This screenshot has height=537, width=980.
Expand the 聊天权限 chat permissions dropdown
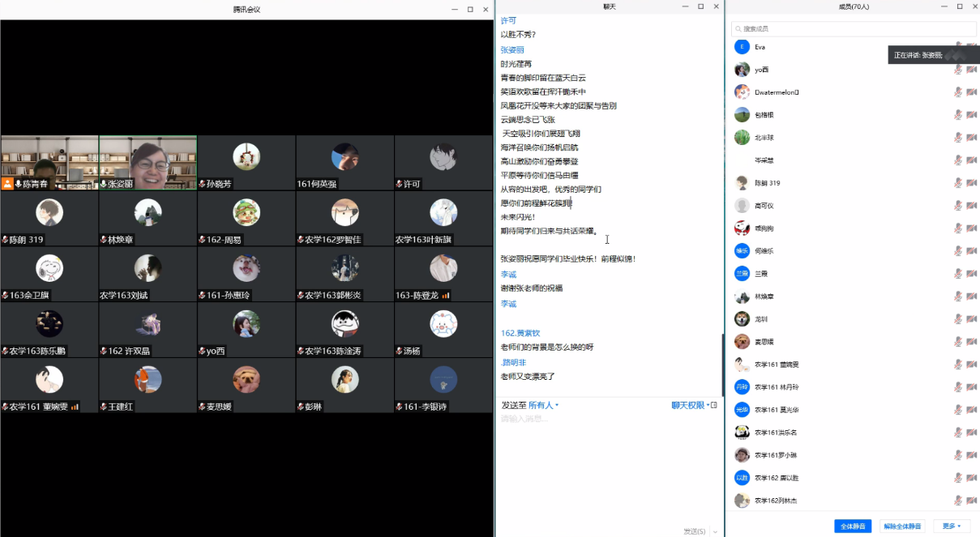(690, 405)
